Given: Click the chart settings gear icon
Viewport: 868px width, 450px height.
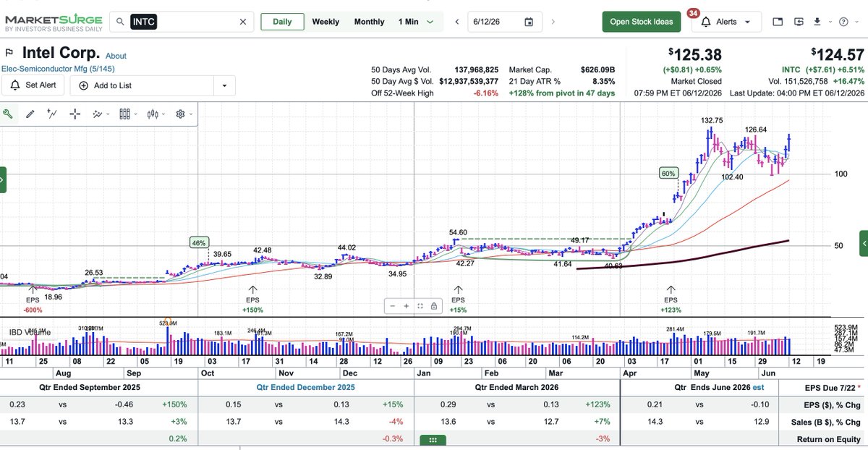Looking at the screenshot, I should pos(180,114).
